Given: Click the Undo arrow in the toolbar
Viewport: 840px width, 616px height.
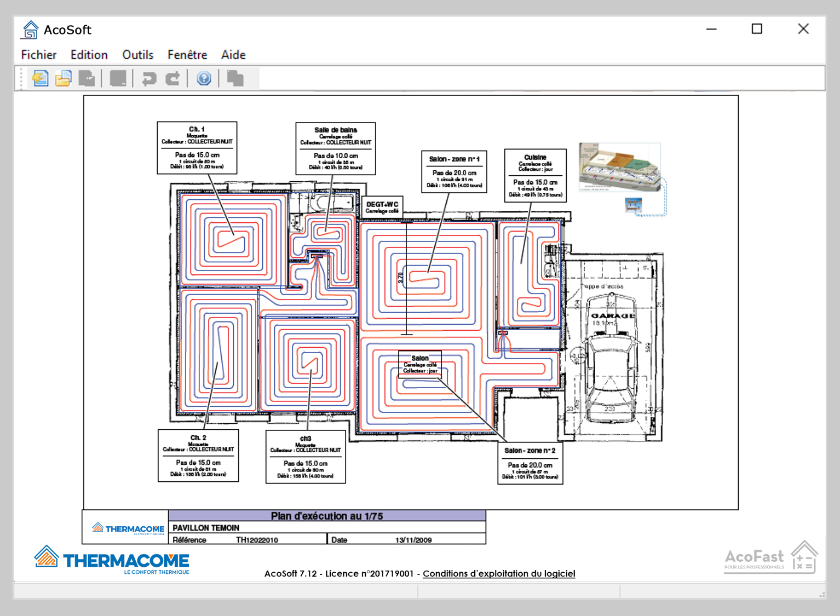Looking at the screenshot, I should pyautogui.click(x=149, y=78).
